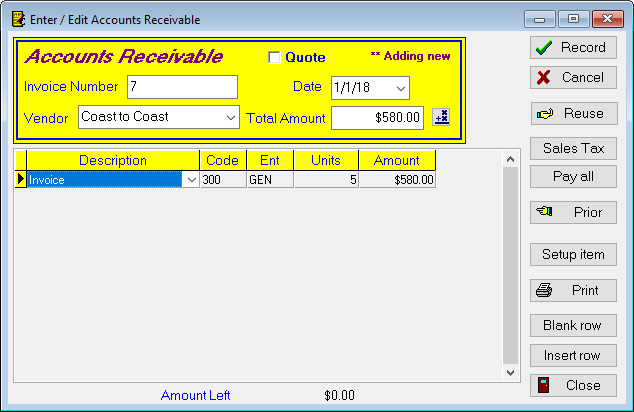The width and height of the screenshot is (634, 412).
Task: Open Sales Tax
Action: coord(573,148)
